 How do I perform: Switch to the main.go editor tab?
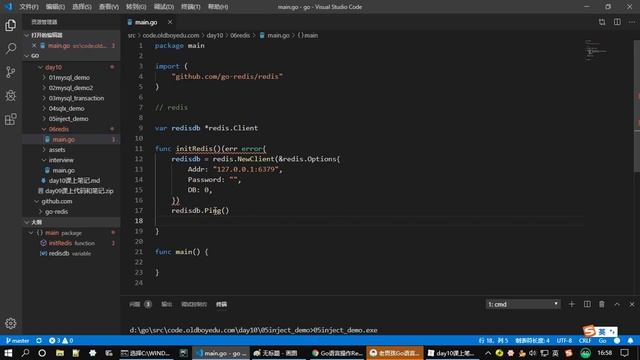point(146,22)
